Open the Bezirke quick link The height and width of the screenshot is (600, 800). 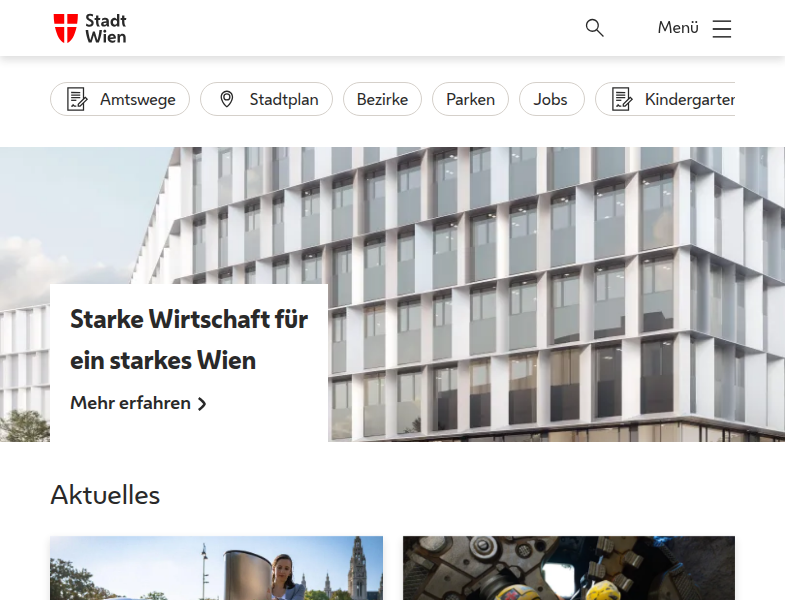pos(382,99)
